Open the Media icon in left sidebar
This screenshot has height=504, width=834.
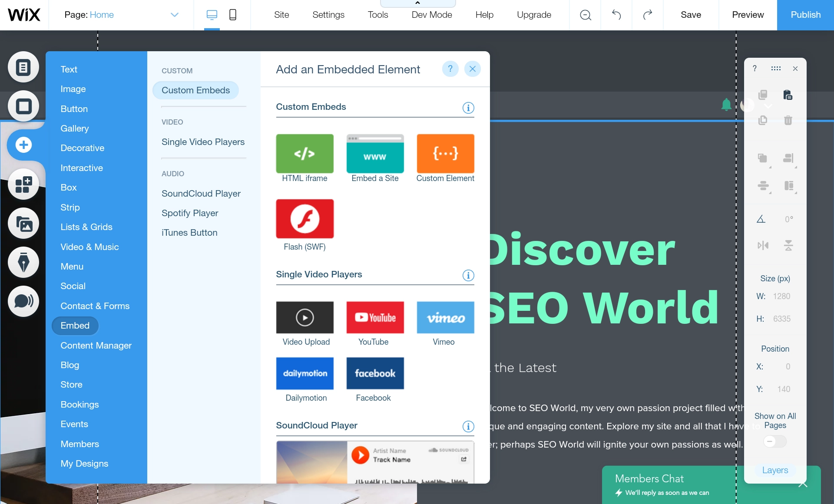point(23,223)
